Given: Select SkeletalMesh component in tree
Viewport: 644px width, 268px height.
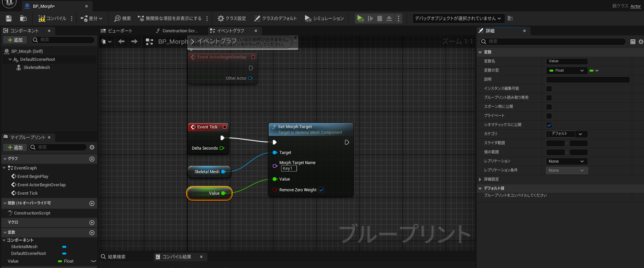Looking at the screenshot, I should click(36, 68).
